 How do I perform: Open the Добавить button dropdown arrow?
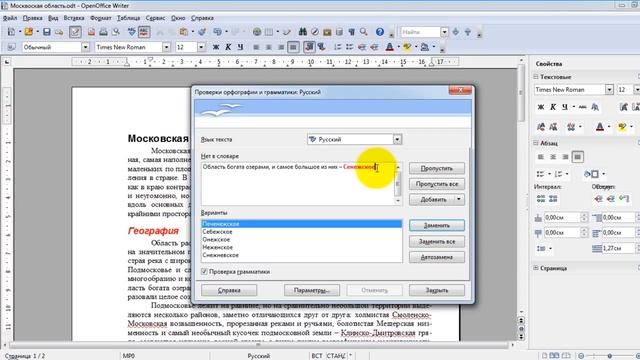[459, 200]
